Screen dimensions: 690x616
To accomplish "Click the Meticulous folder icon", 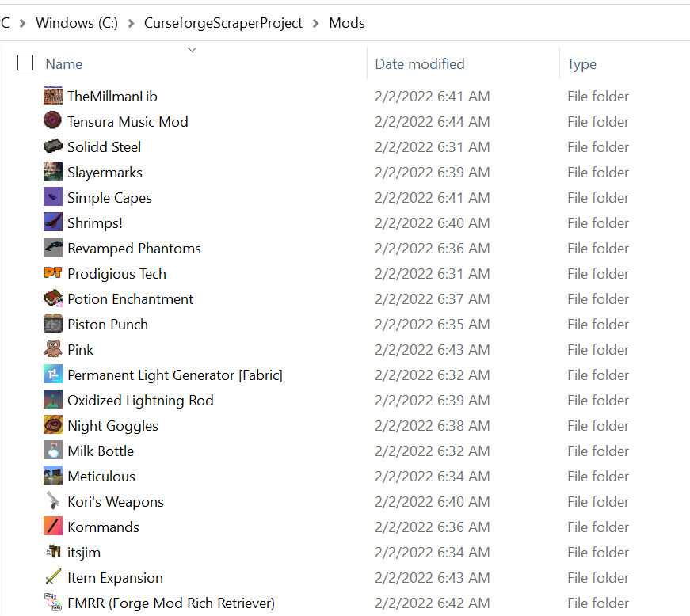I will click(53, 476).
